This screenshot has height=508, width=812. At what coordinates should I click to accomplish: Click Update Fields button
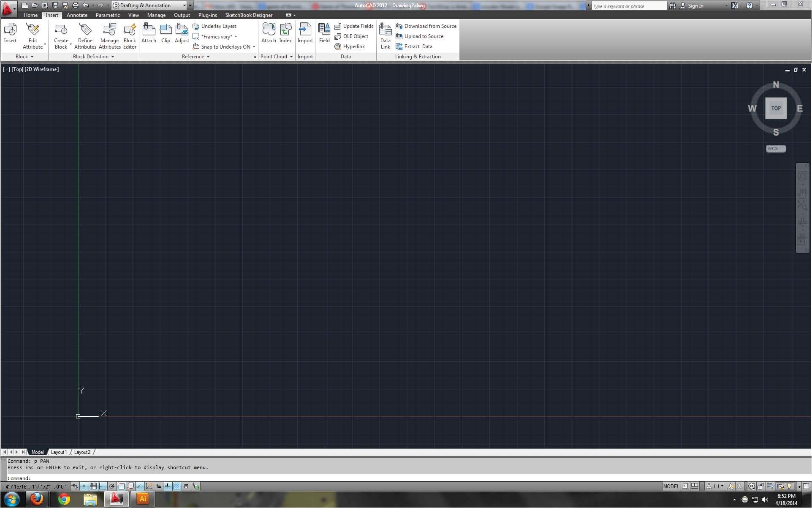tap(354, 26)
